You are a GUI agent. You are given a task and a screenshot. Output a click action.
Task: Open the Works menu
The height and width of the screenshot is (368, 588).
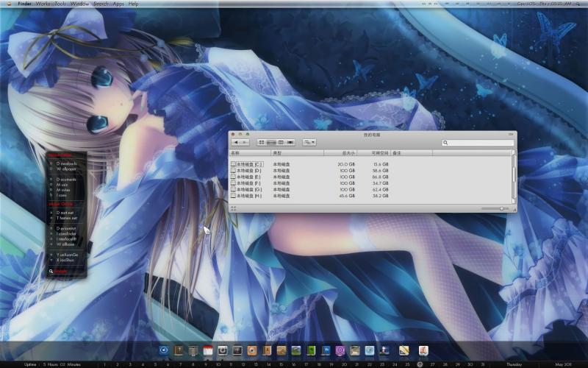43,4
